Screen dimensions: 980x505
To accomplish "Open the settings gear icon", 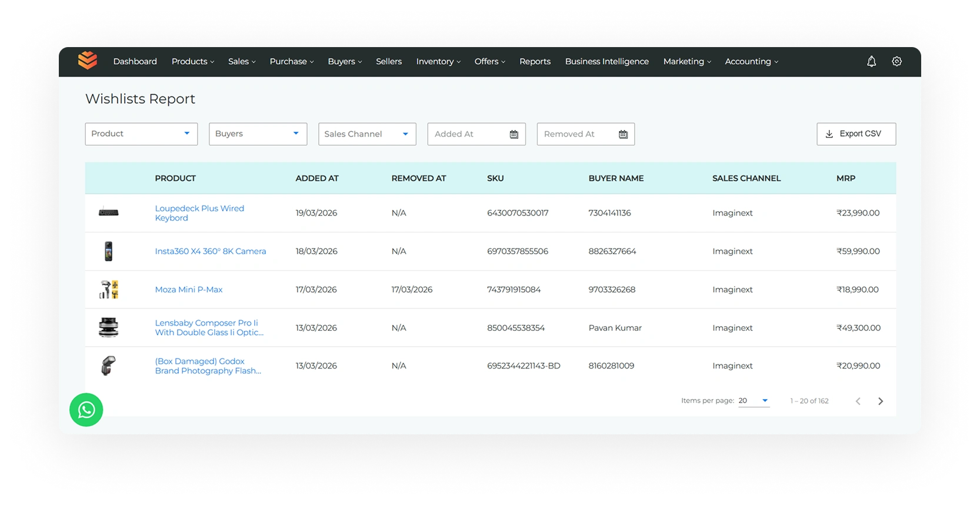I will pos(897,61).
